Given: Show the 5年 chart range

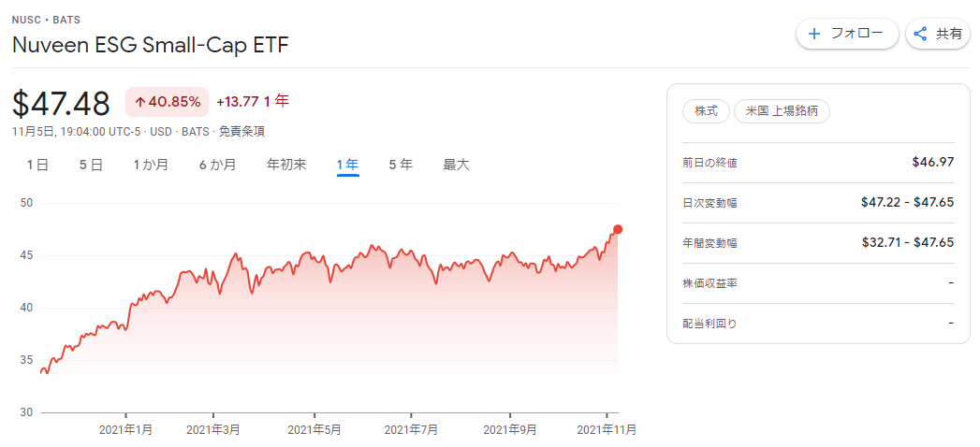Looking at the screenshot, I should coord(401,165).
